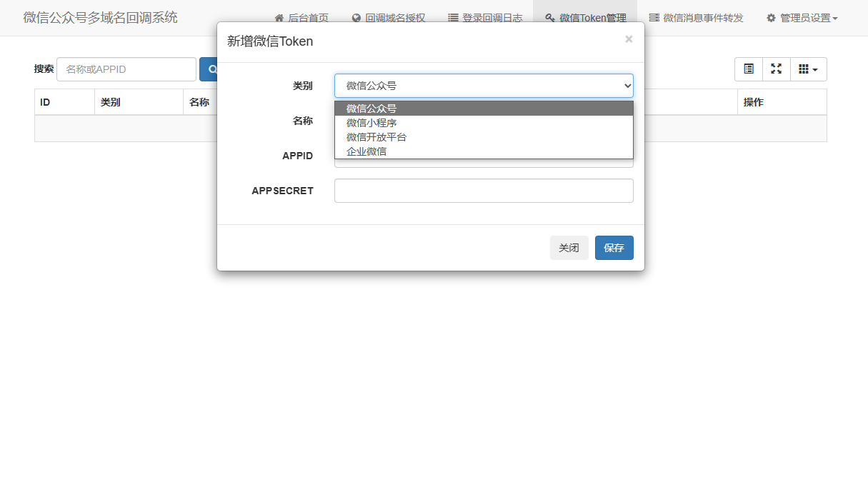The width and height of the screenshot is (868, 487).
Task: Click the APPSECRET input field
Action: [x=484, y=191]
